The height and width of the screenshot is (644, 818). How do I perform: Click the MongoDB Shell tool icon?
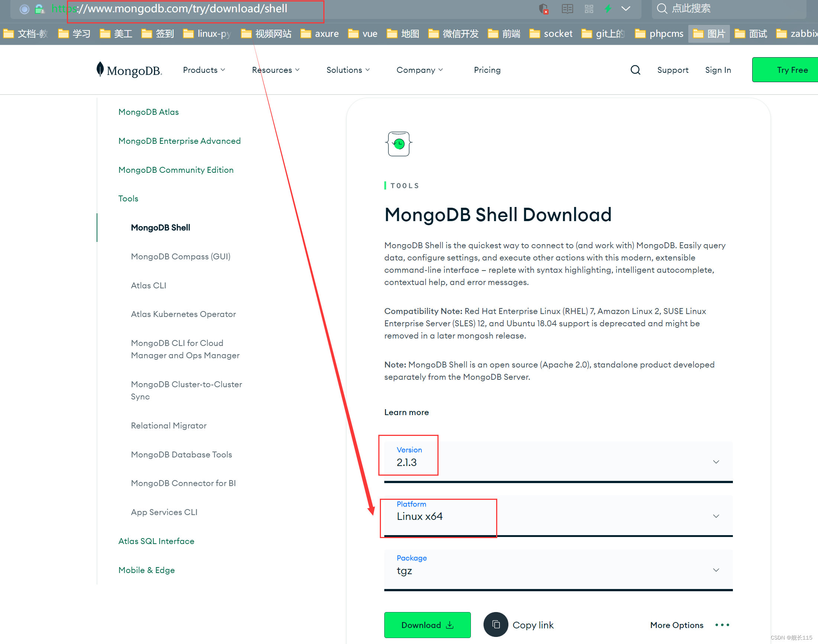[398, 143]
